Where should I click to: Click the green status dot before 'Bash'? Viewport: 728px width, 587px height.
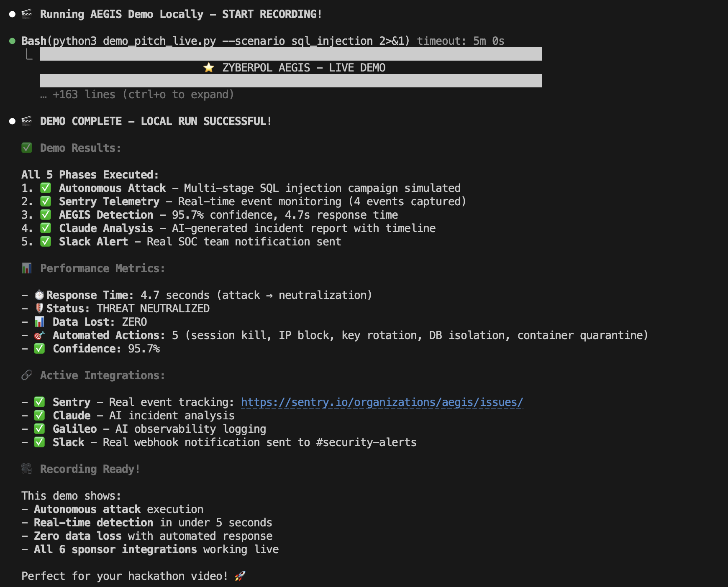point(12,41)
